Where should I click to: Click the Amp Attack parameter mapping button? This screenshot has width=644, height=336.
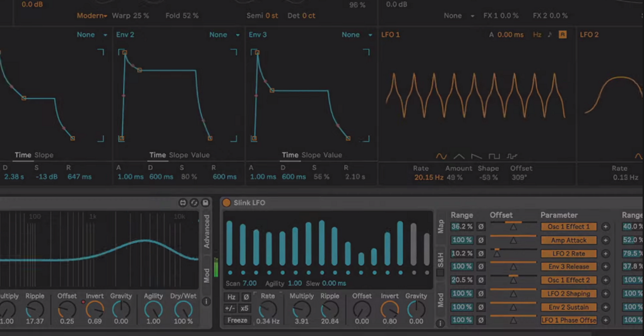(x=568, y=240)
